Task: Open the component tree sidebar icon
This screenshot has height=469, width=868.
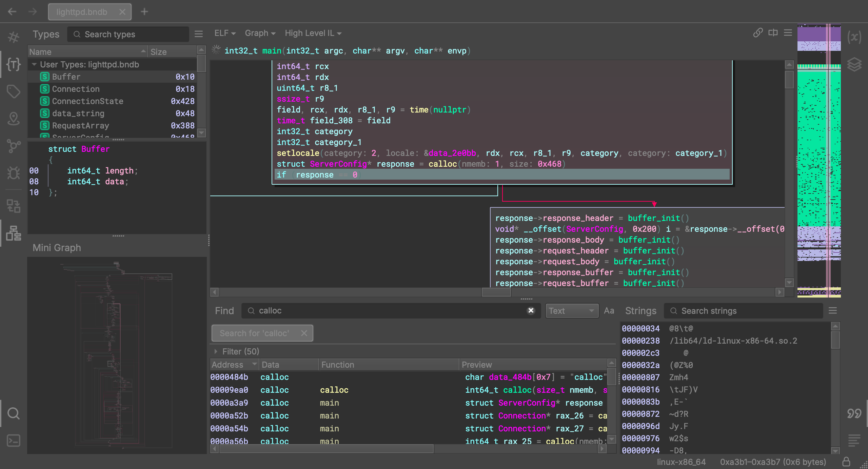Action: click(14, 206)
